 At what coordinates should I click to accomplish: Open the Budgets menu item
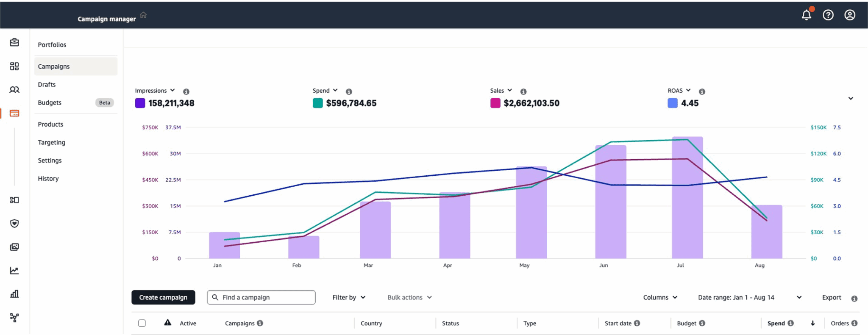pos(50,102)
